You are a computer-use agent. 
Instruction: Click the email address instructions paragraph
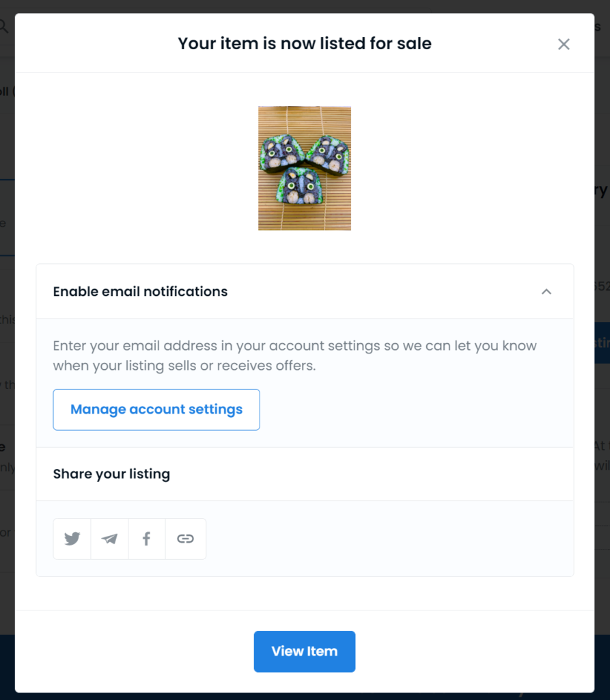pos(294,355)
